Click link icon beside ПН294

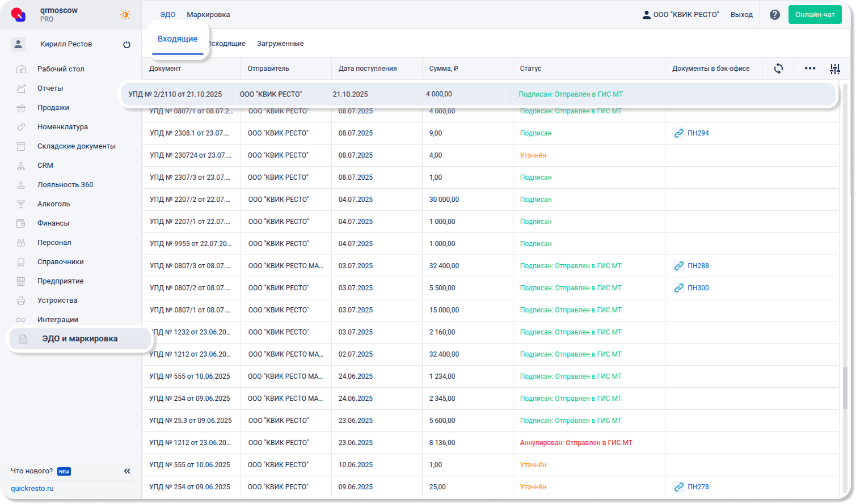coord(678,133)
